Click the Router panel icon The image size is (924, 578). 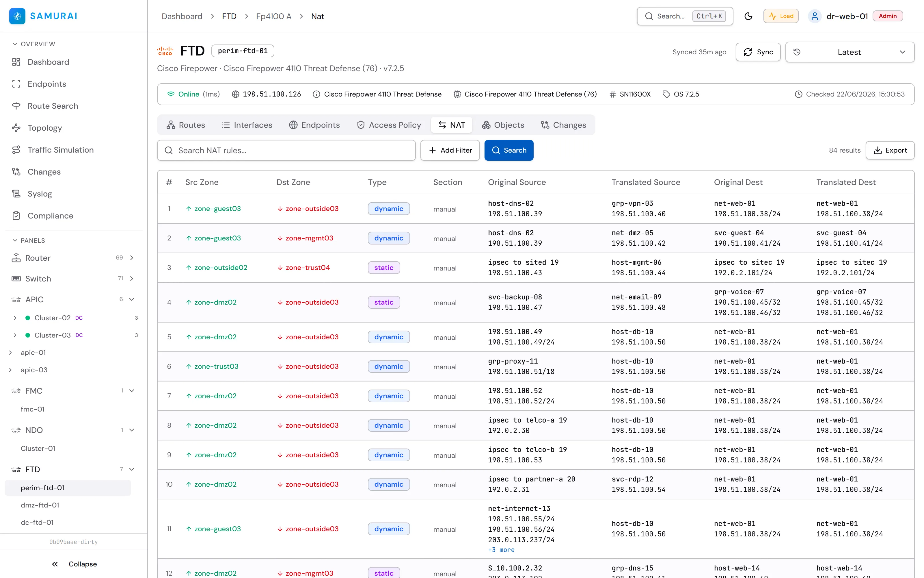(x=16, y=258)
